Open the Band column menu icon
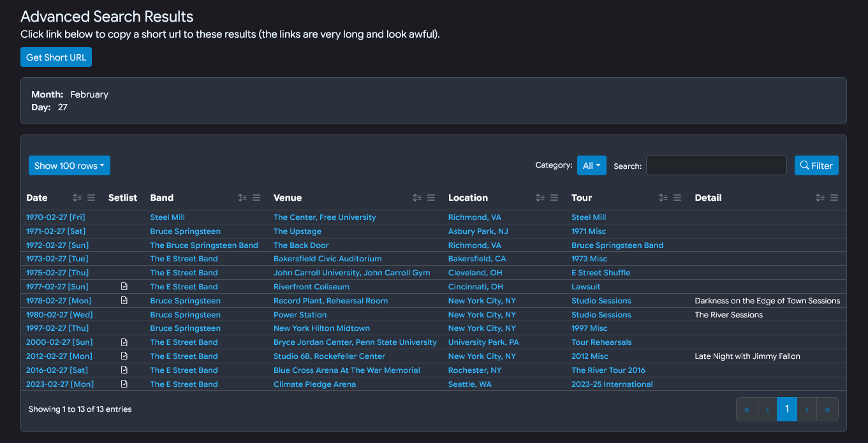 pyautogui.click(x=256, y=198)
